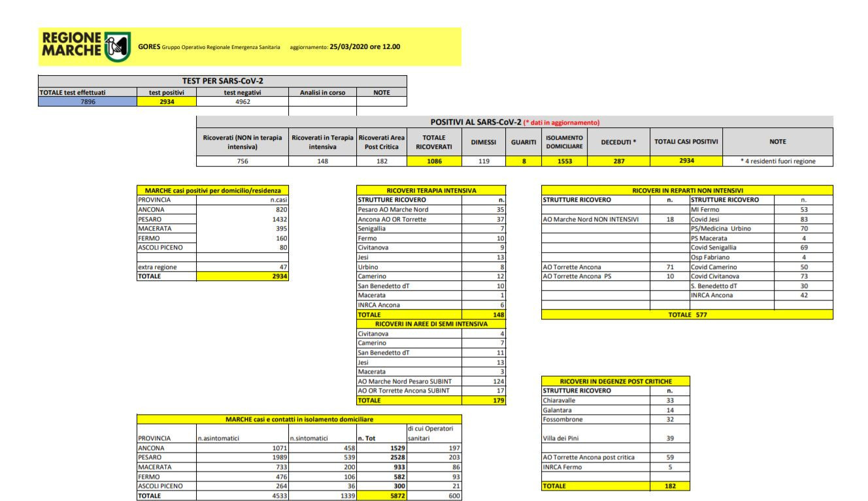Click the Senigallia intensive care row
The height and width of the screenshot is (501, 868).
tap(431, 229)
